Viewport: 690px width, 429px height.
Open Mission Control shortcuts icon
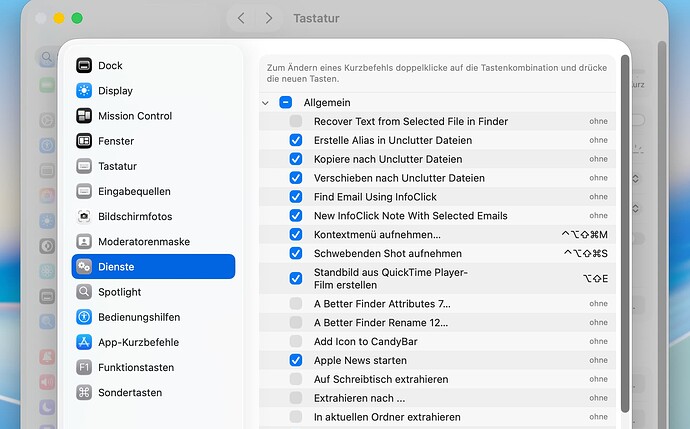tap(84, 116)
